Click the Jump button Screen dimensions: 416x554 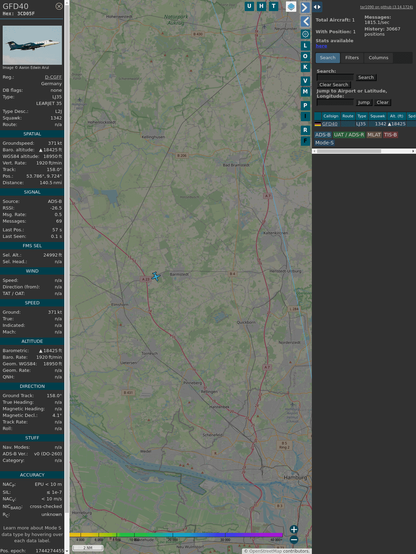click(363, 102)
